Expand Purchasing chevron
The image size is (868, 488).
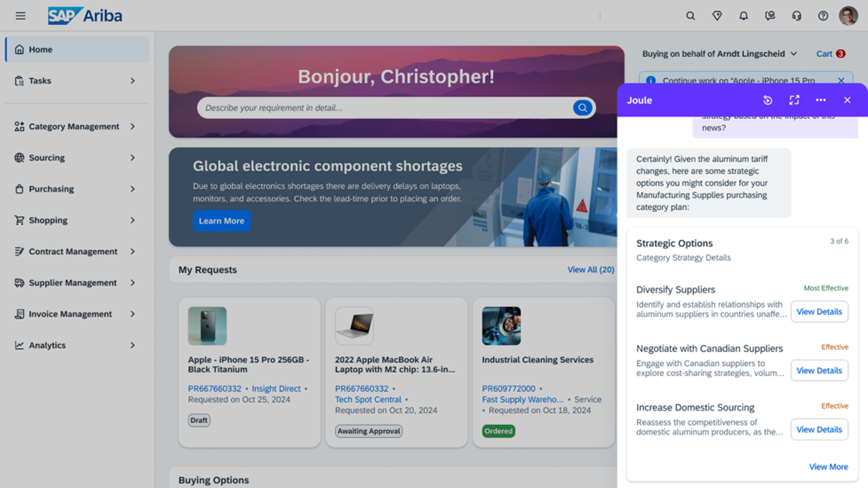[133, 189]
